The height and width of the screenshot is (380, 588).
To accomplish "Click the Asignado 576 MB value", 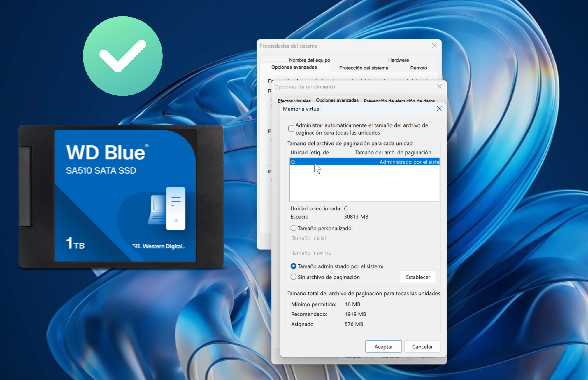I will click(354, 324).
